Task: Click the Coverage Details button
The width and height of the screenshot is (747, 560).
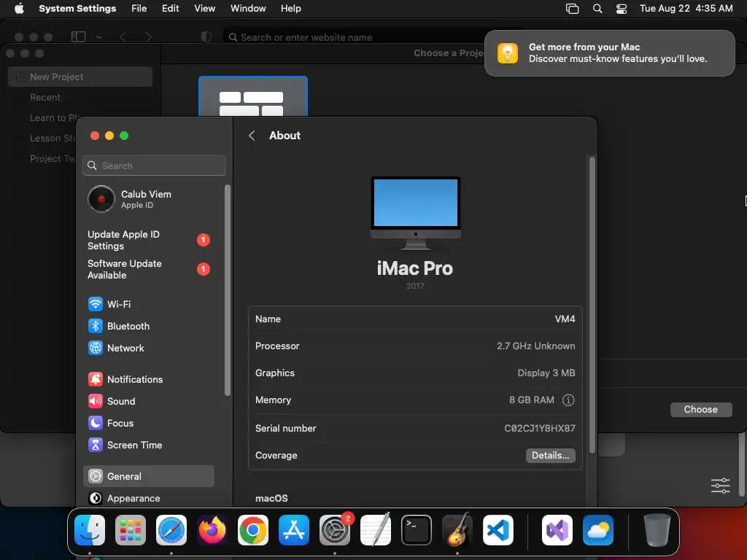Action: [x=550, y=455]
